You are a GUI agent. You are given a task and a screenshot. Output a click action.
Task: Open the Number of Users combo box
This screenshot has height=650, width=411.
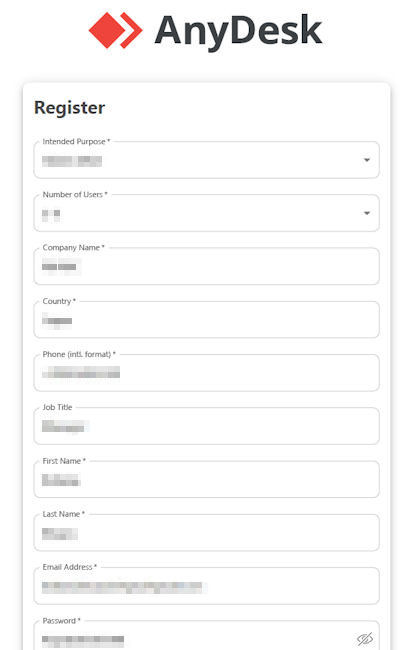206,213
